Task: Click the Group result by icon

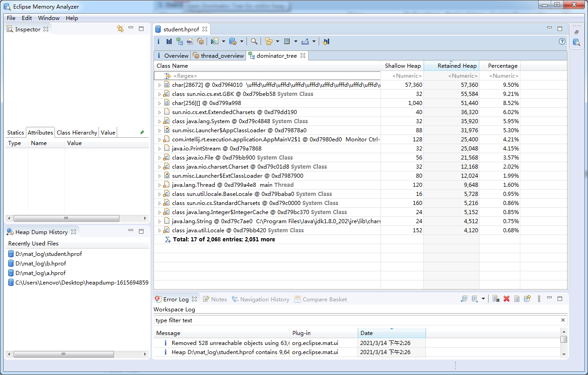Action: pos(268,41)
